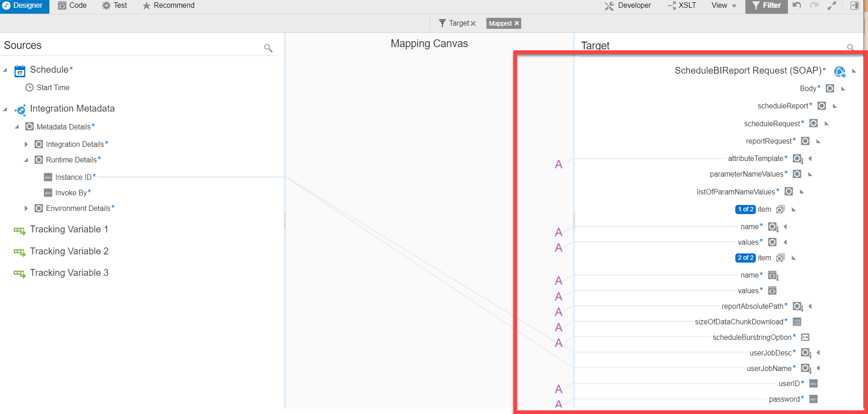Expand the Environment Details node
Image resolution: width=868 pixels, height=414 pixels.
[26, 208]
